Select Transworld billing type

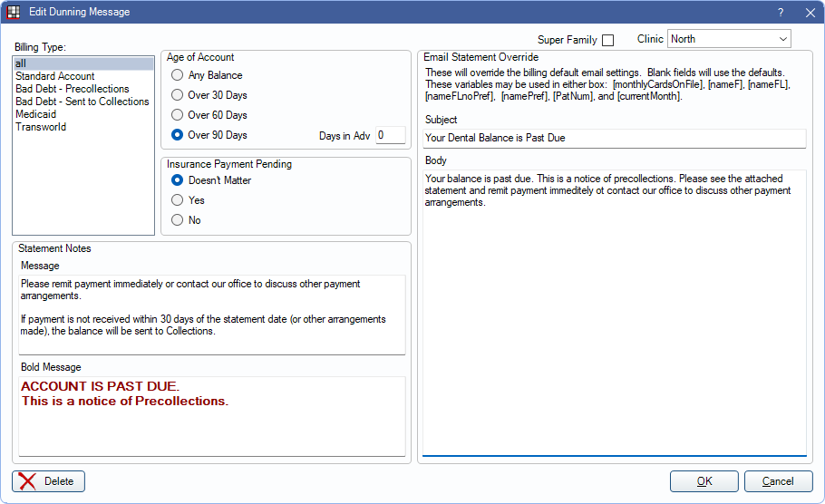click(41, 127)
